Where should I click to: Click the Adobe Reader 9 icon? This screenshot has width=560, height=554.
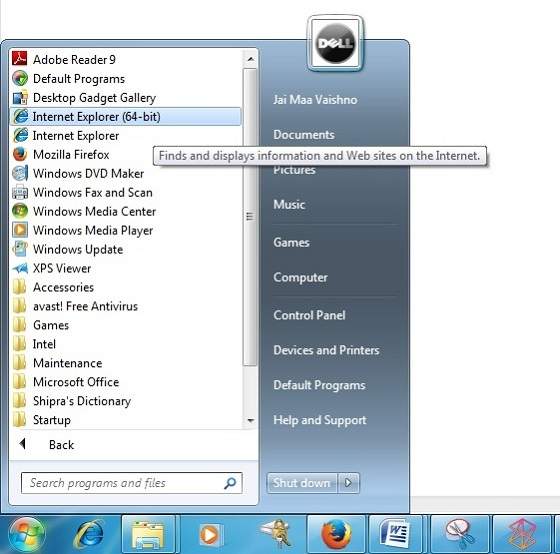point(20,59)
